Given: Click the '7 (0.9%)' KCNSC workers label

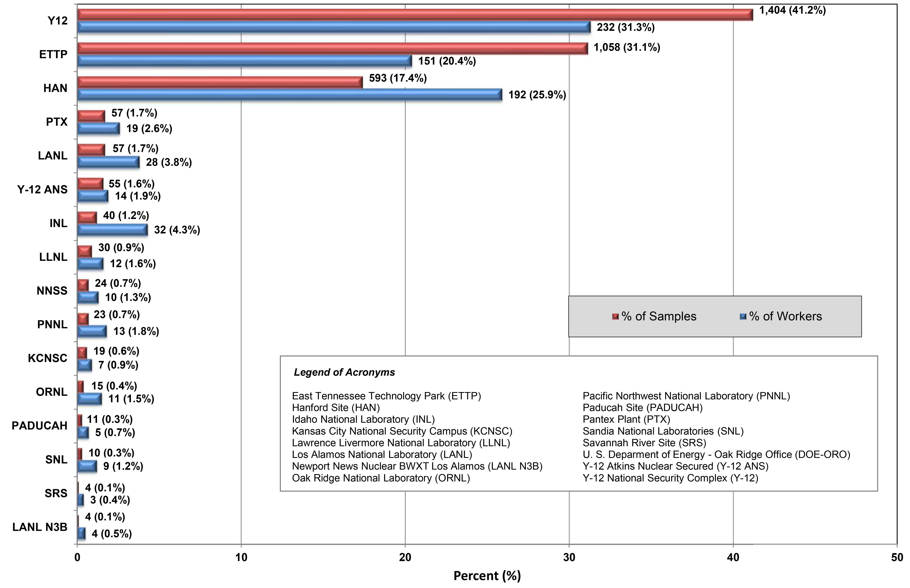Looking at the screenshot, I should click(118, 365).
